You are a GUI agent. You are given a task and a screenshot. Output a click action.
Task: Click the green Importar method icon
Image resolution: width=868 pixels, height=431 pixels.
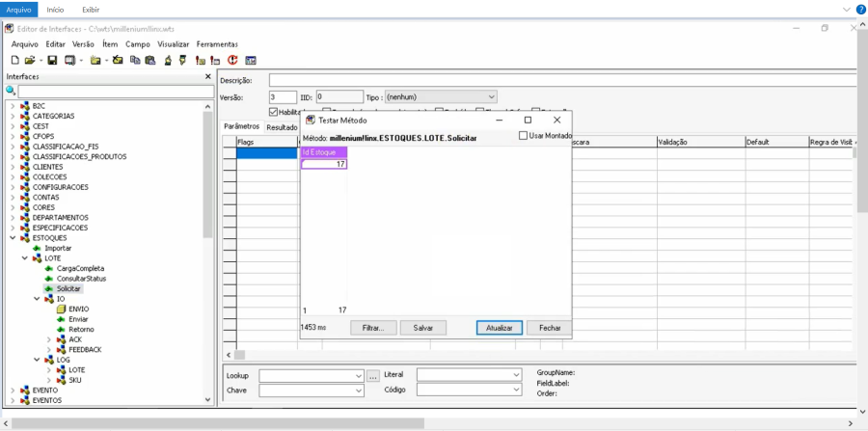(38, 249)
